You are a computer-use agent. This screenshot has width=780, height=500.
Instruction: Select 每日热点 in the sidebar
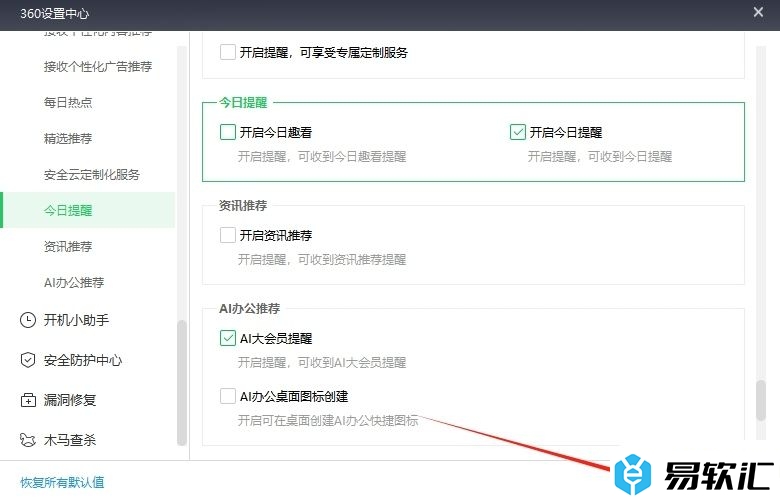(68, 102)
